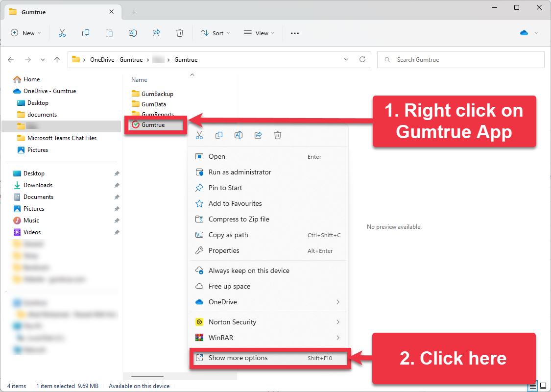Go back with the back arrow

(11, 60)
